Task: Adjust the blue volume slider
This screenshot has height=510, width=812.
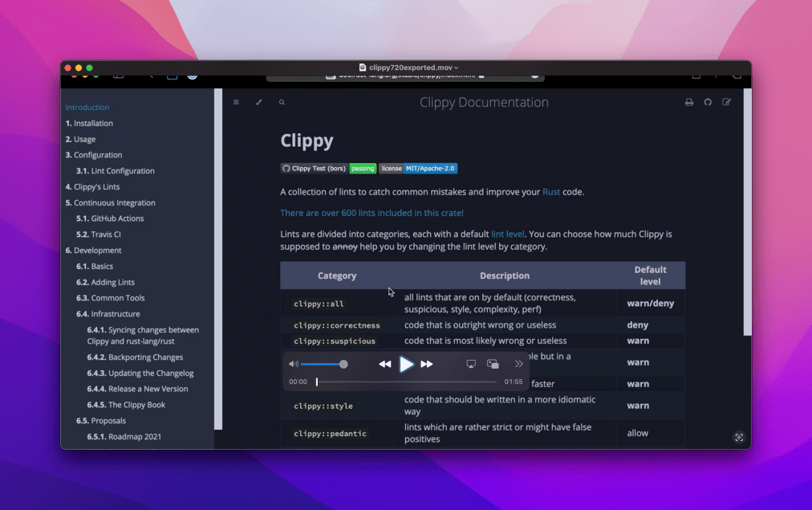Action: pyautogui.click(x=321, y=363)
